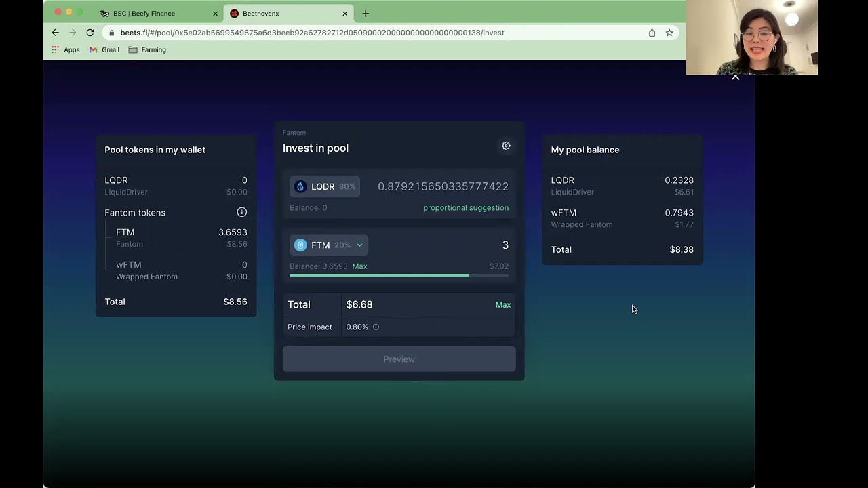The height and width of the screenshot is (488, 868).
Task: Click FTM amount input showing 3
Action: (505, 245)
